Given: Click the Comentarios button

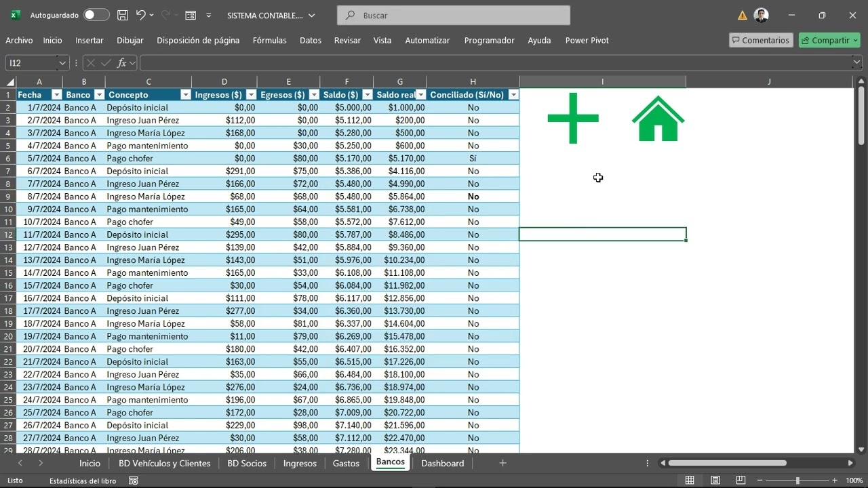Looking at the screenshot, I should tap(759, 40).
